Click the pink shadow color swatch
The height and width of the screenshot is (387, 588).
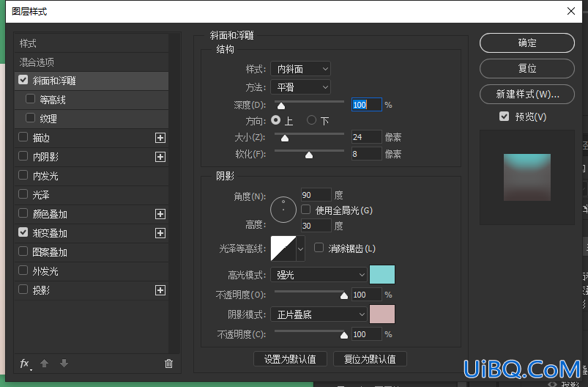tap(382, 314)
